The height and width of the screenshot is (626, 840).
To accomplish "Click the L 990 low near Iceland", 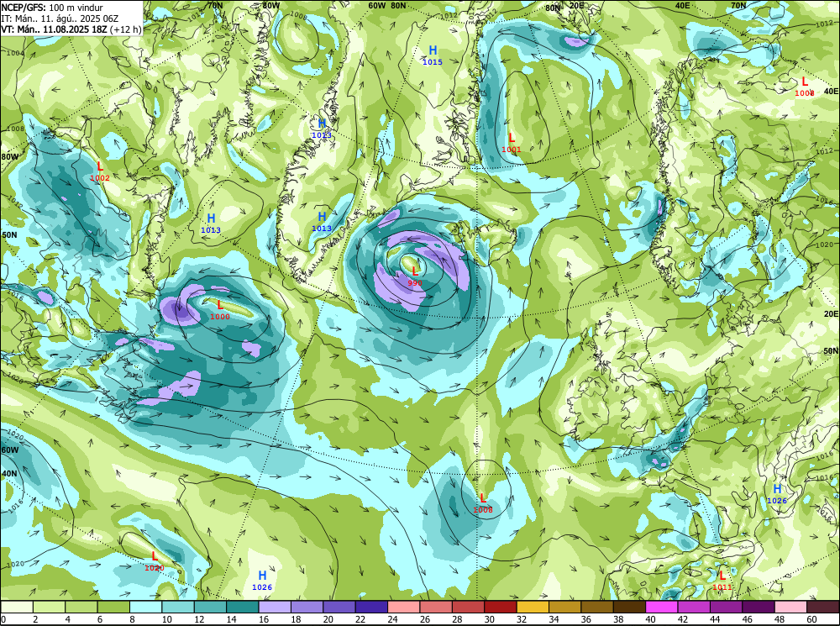I will (415, 276).
